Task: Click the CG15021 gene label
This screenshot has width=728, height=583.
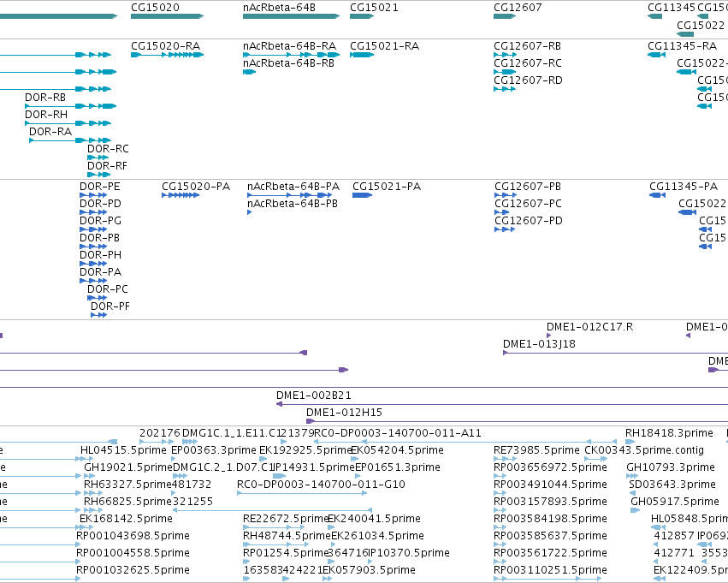Action: [x=374, y=8]
